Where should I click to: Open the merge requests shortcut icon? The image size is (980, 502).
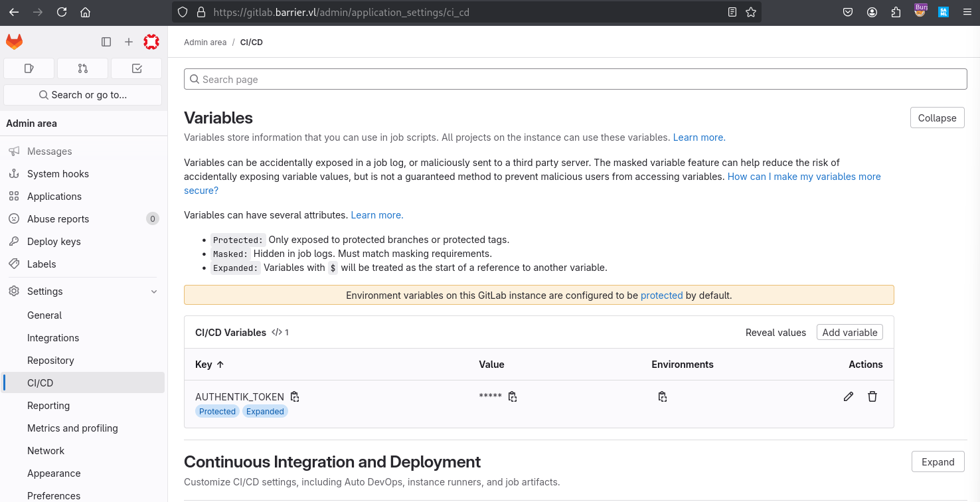(82, 68)
